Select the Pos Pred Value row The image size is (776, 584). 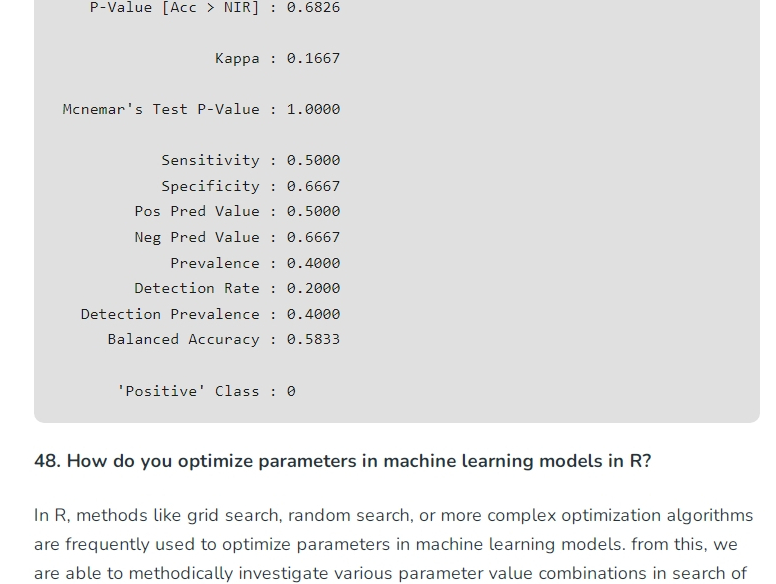click(238, 211)
